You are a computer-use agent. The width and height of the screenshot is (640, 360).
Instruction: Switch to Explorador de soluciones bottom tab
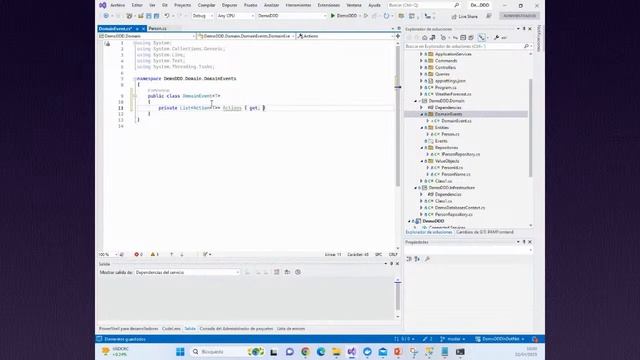[429, 232]
